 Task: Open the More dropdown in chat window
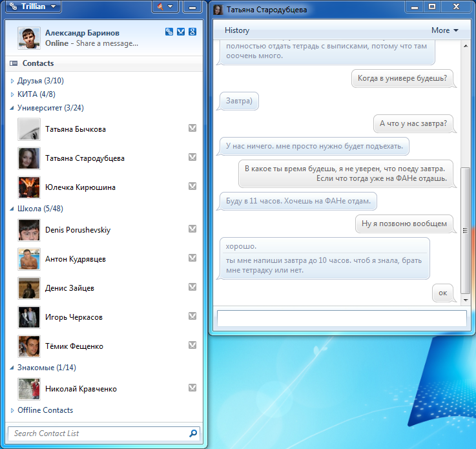[445, 30]
